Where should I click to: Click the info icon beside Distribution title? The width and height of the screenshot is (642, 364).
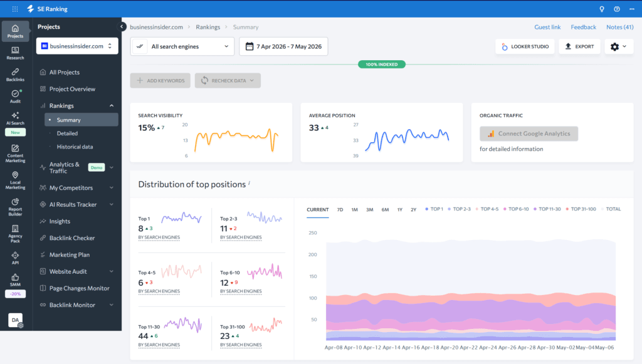tap(250, 183)
